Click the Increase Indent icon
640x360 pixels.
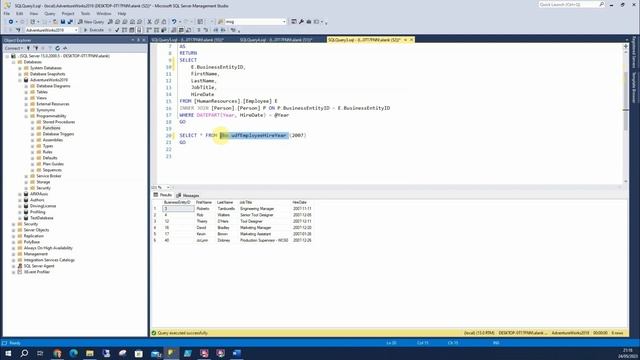click(223, 30)
